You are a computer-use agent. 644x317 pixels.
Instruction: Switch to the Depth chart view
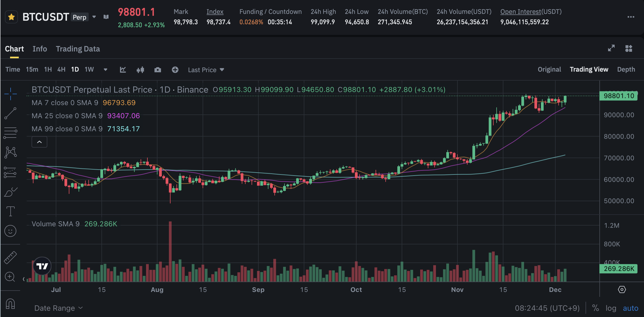click(626, 69)
